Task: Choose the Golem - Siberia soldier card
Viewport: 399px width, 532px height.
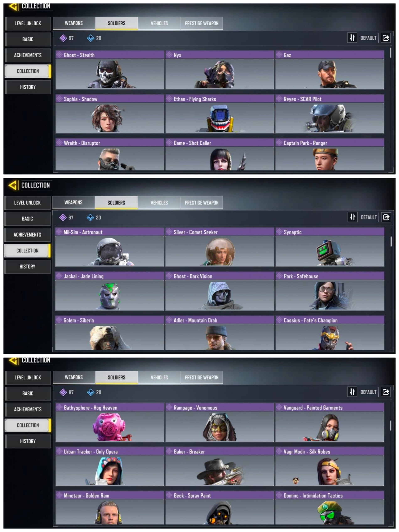Action: click(x=110, y=333)
